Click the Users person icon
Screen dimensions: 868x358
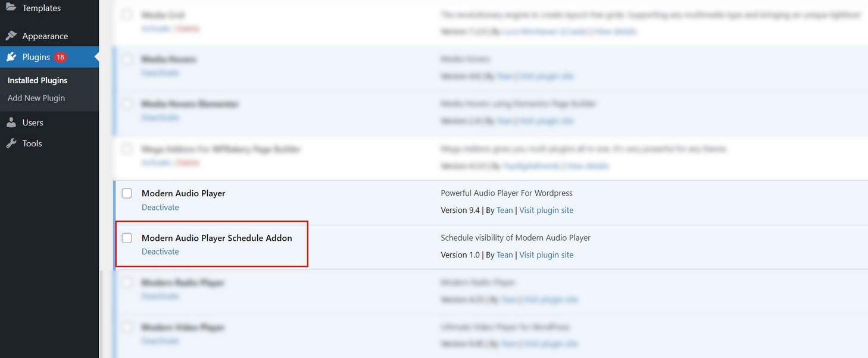click(x=11, y=123)
